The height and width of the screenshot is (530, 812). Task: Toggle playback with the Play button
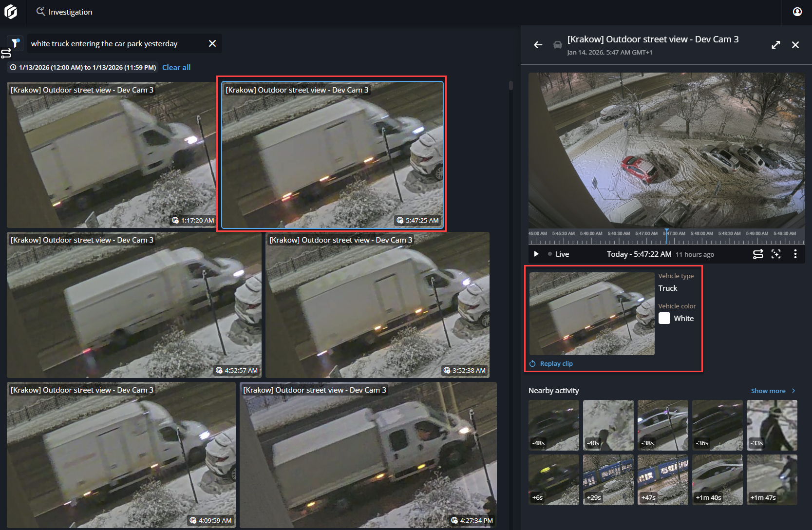pyautogui.click(x=536, y=254)
